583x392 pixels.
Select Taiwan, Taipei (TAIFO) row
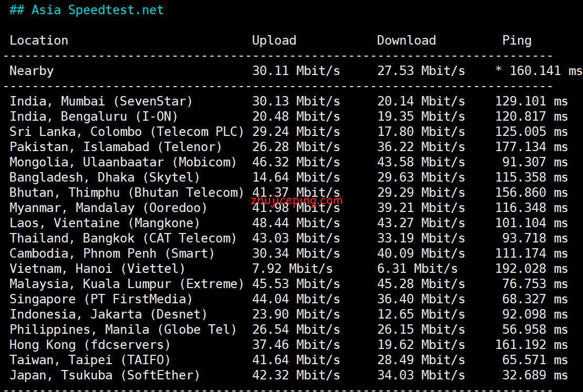coord(288,360)
